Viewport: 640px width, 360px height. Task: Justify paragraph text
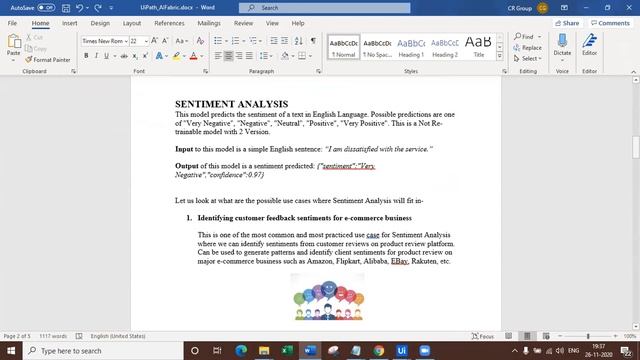coord(249,56)
